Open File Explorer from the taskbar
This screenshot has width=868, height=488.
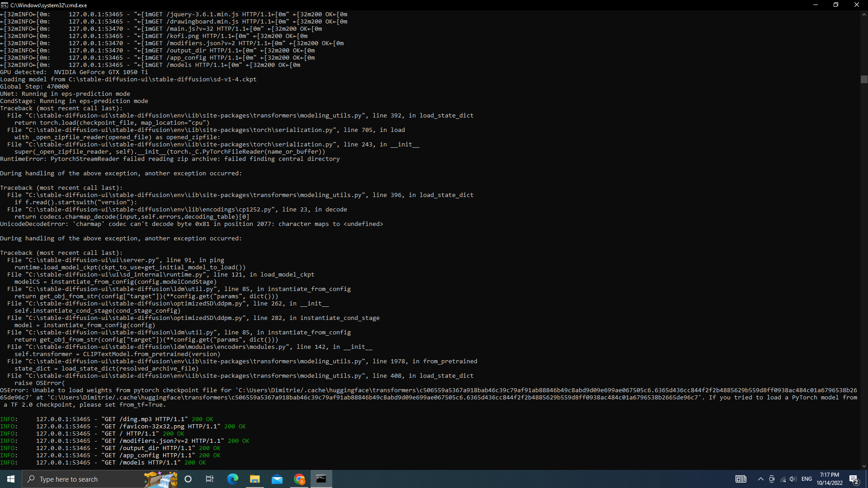[x=255, y=479]
